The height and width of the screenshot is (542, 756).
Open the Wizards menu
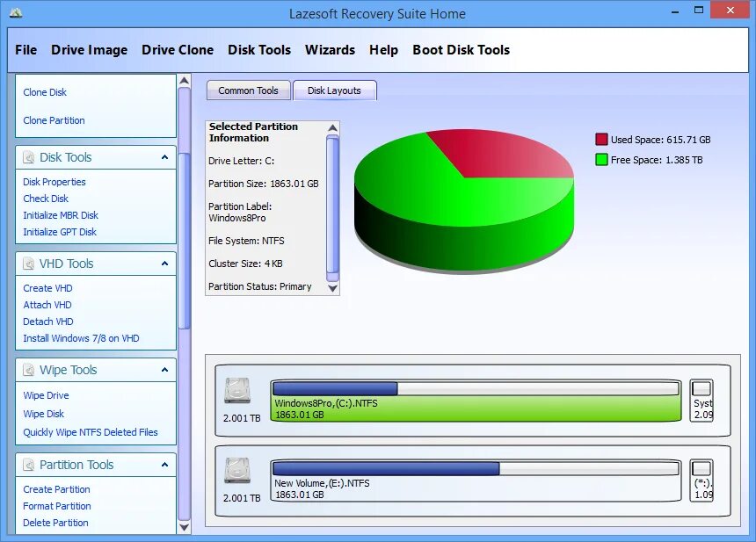(x=331, y=50)
